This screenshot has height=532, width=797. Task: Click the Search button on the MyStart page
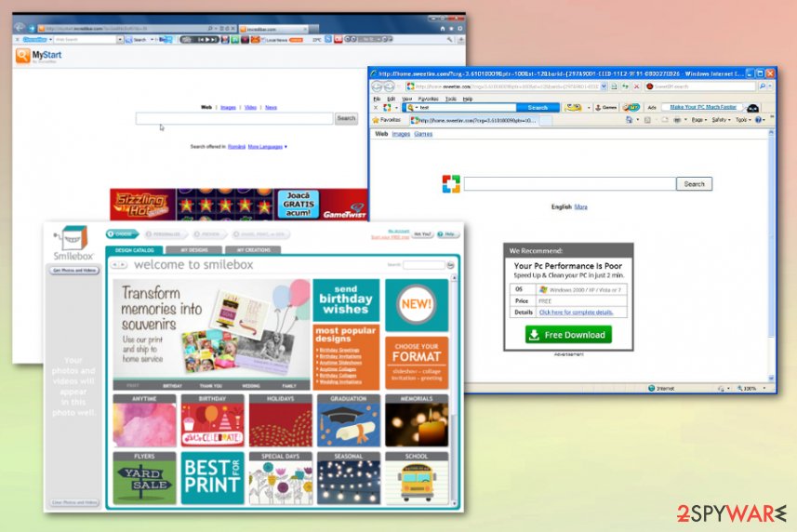tap(346, 118)
